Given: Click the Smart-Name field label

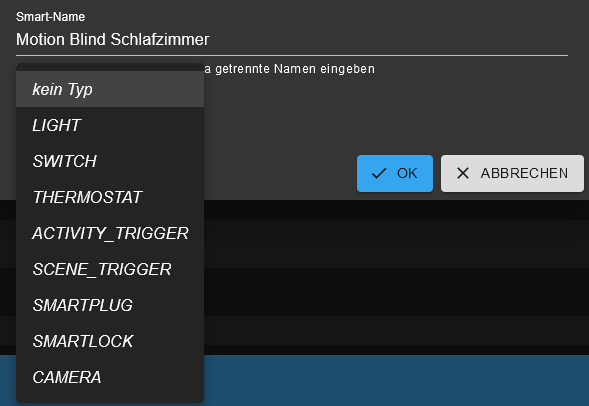Looking at the screenshot, I should [50, 17].
